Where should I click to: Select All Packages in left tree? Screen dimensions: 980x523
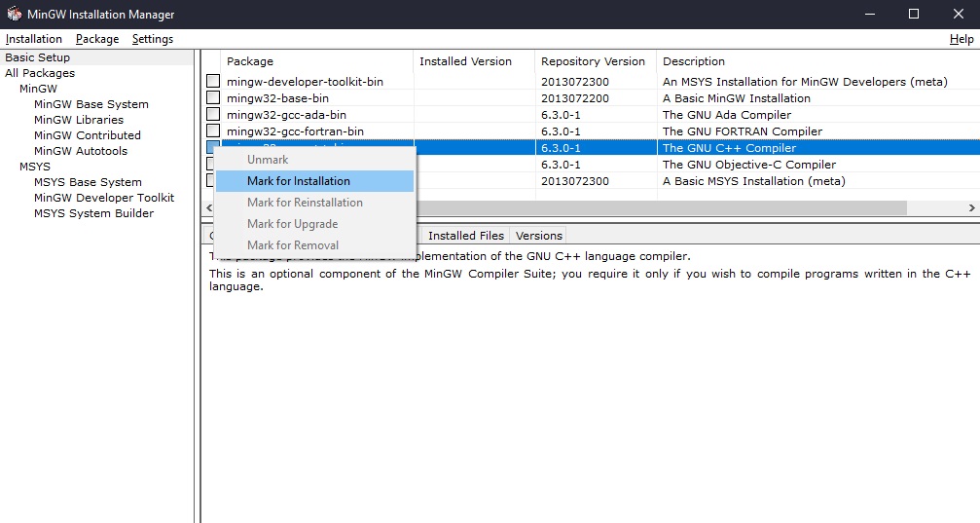tap(40, 73)
